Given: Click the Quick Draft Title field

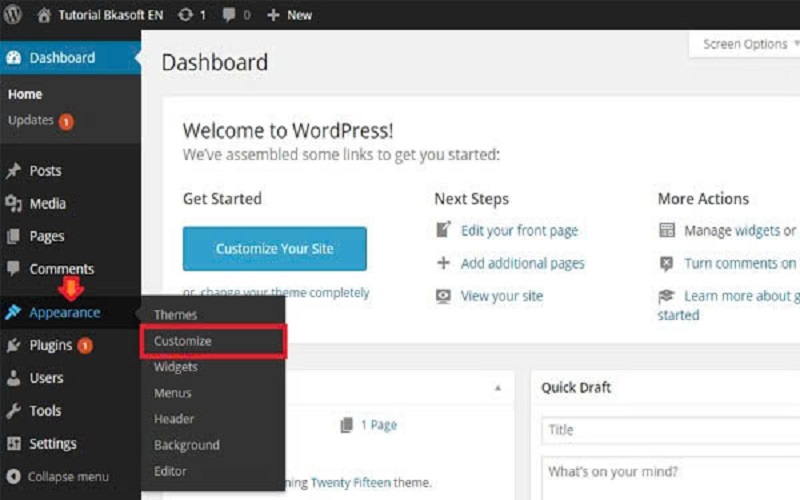Looking at the screenshot, I should 670,430.
